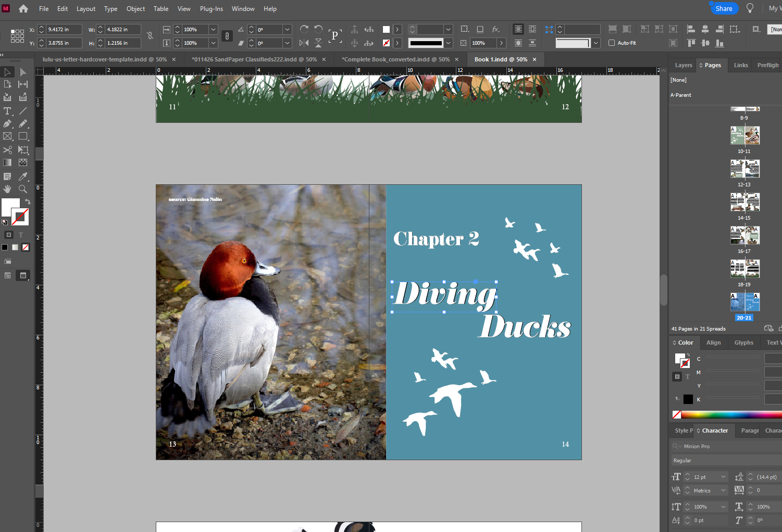Expand the opacity 100% arrow
The image size is (782, 532).
click(501, 43)
